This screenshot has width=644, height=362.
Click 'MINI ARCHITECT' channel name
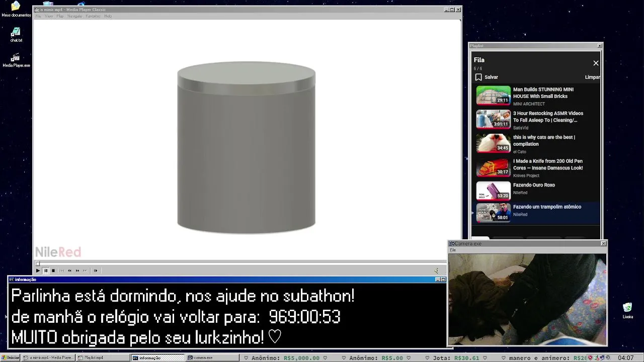[529, 104]
